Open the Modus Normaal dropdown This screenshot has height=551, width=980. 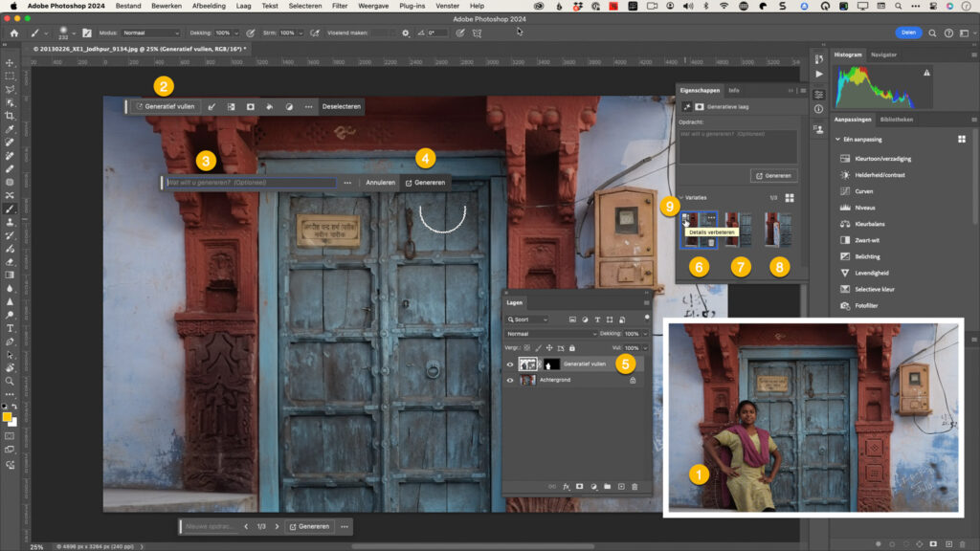tap(150, 33)
